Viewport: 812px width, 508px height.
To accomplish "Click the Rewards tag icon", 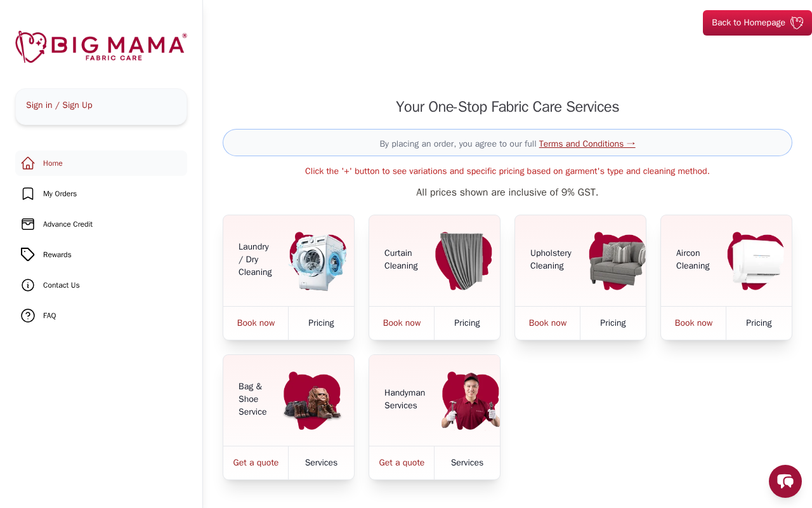I will tap(28, 255).
